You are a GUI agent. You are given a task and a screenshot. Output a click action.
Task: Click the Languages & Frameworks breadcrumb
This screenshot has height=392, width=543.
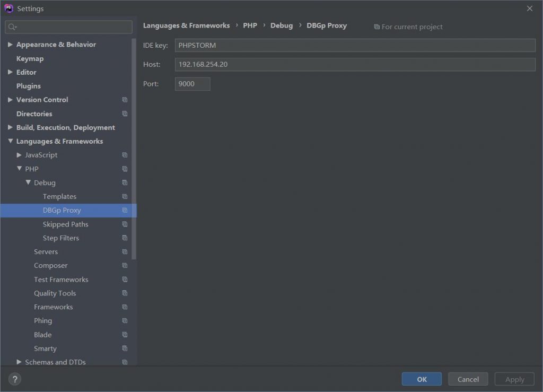(186, 25)
